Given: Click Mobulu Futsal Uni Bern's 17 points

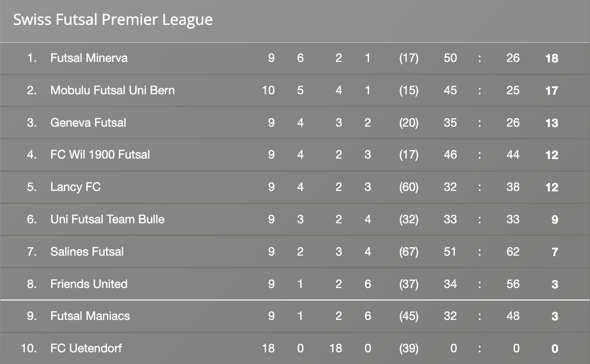Looking at the screenshot, I should pos(552,91).
